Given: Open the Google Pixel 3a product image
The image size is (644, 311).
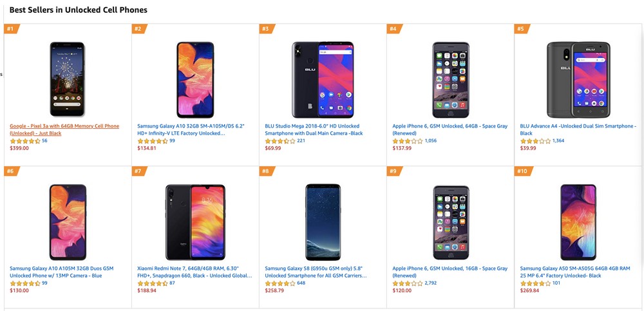Looking at the screenshot, I should click(x=67, y=79).
